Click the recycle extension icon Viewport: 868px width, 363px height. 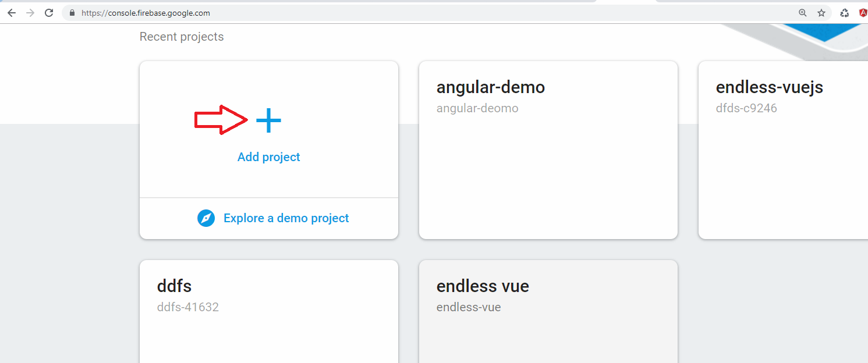click(844, 13)
